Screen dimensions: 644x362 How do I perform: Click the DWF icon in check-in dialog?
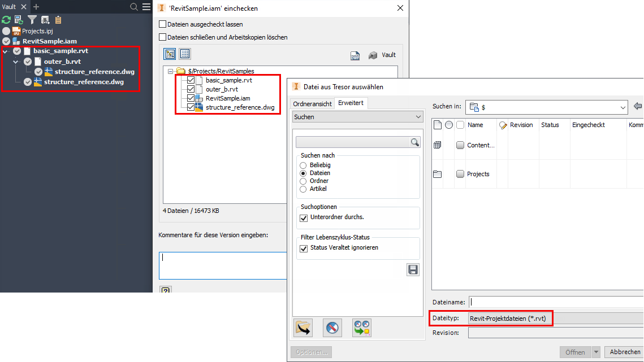click(x=355, y=55)
